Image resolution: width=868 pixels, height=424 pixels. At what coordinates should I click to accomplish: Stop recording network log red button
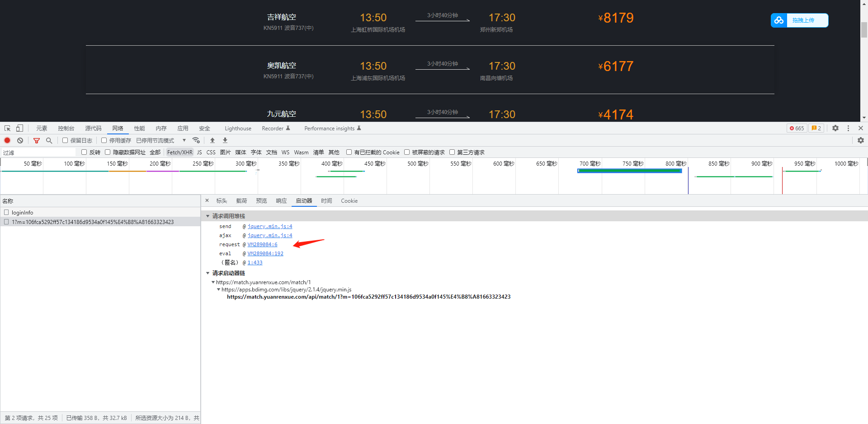(7, 140)
